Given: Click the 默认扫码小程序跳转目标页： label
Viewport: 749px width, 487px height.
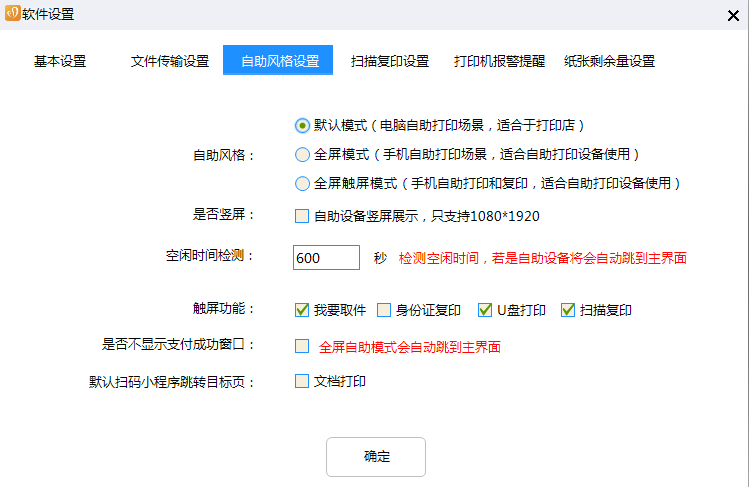Looking at the screenshot, I should (171, 382).
